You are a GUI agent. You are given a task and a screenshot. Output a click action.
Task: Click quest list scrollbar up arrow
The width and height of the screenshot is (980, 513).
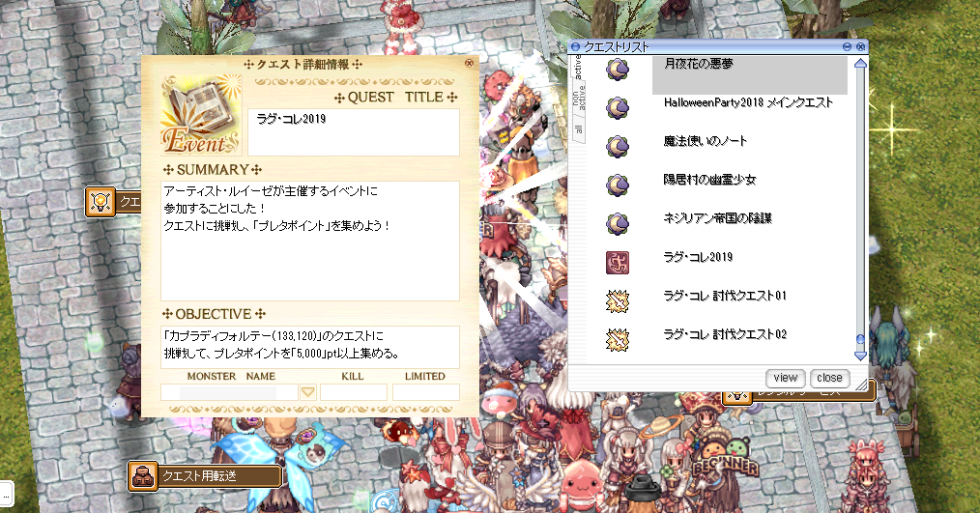pyautogui.click(x=860, y=63)
